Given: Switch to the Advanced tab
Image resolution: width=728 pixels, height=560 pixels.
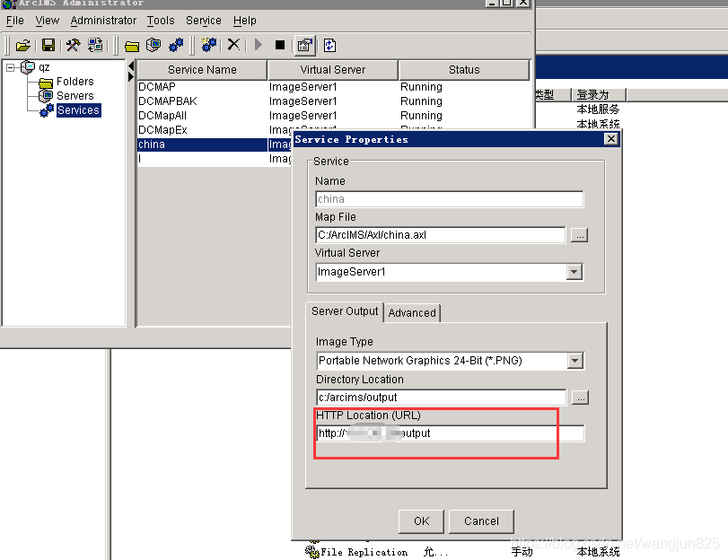Looking at the screenshot, I should coord(412,313).
